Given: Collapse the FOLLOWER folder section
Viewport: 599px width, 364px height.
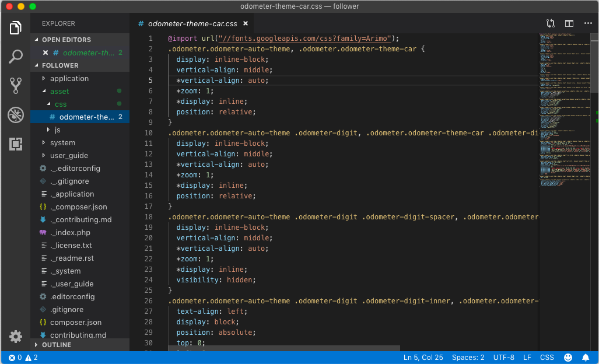Looking at the screenshot, I should pos(80,65).
